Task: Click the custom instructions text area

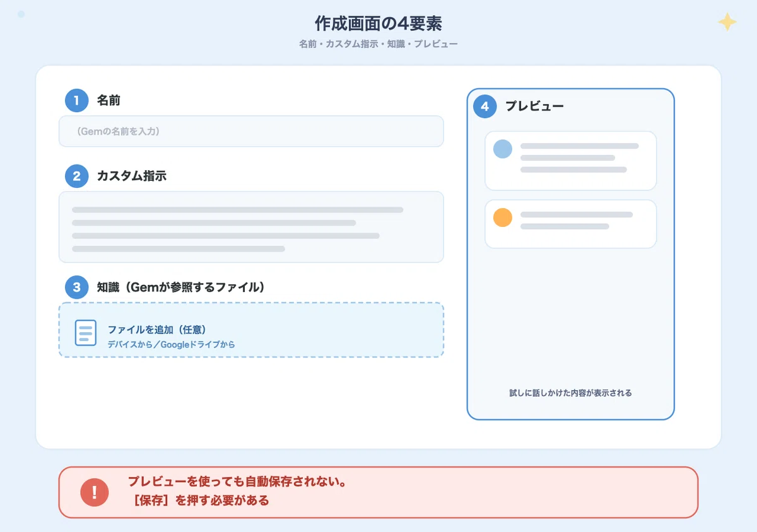Action: tap(251, 227)
